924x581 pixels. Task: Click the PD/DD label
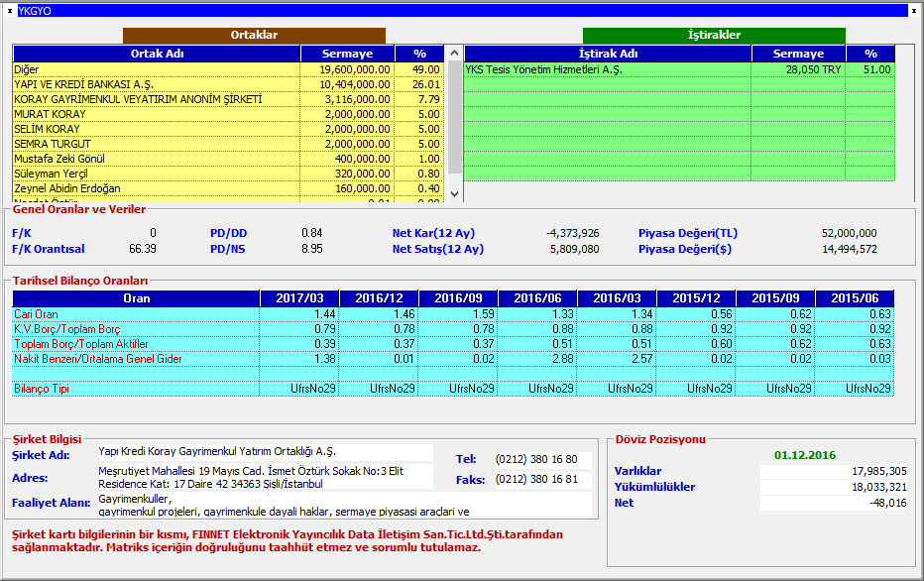[x=229, y=233]
